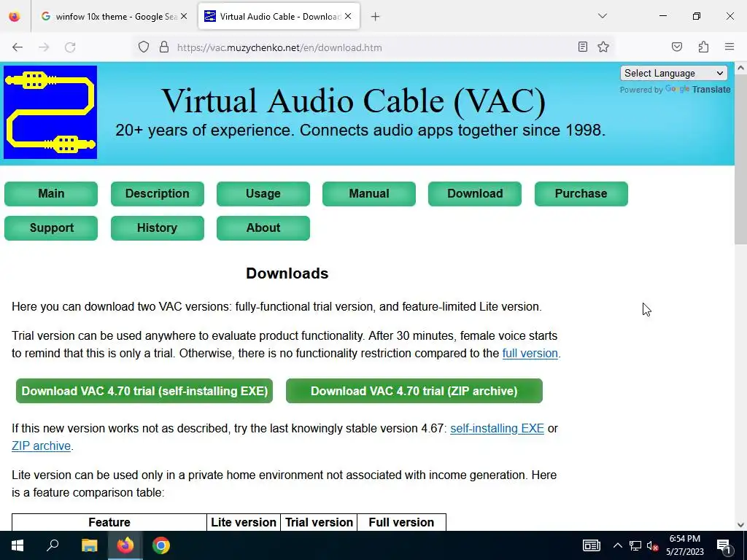Click version 4.67 self-installing EXE link
This screenshot has height=560, width=747.
[x=497, y=428]
